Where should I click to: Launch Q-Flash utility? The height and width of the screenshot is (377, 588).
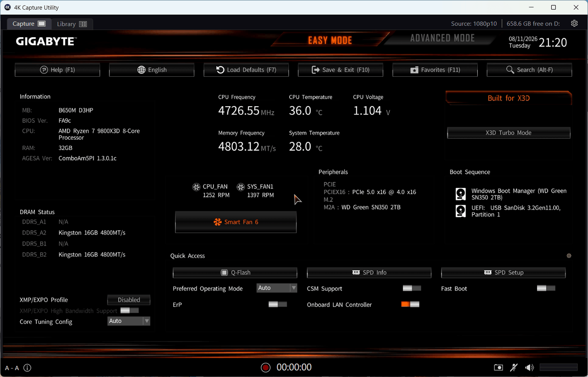[x=235, y=273]
